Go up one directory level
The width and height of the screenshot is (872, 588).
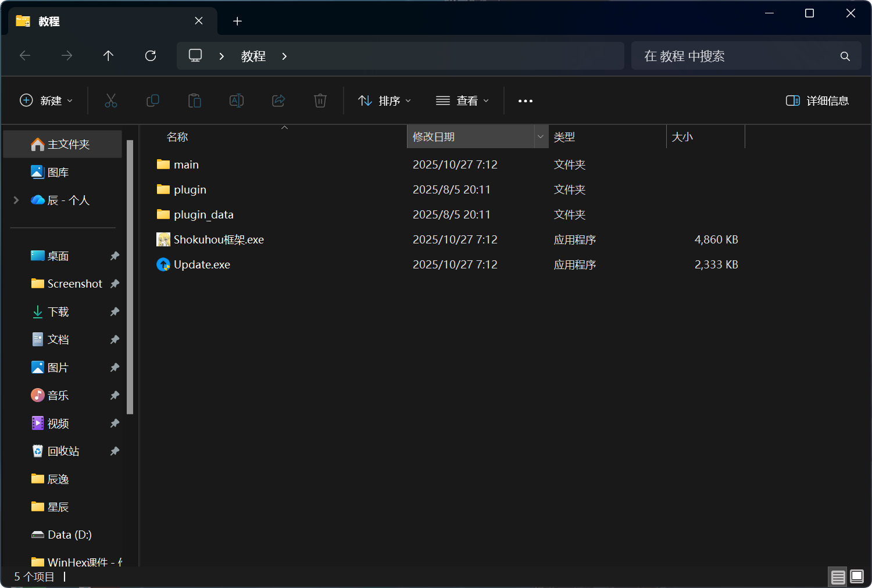(x=108, y=56)
